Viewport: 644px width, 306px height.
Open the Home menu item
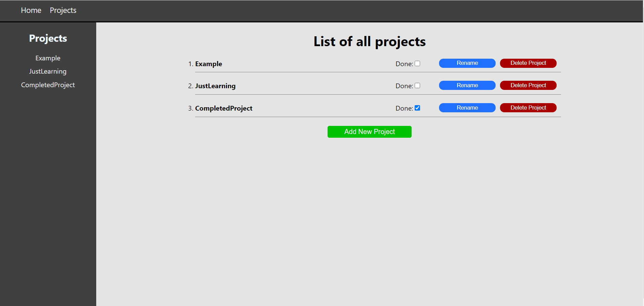coord(31,10)
